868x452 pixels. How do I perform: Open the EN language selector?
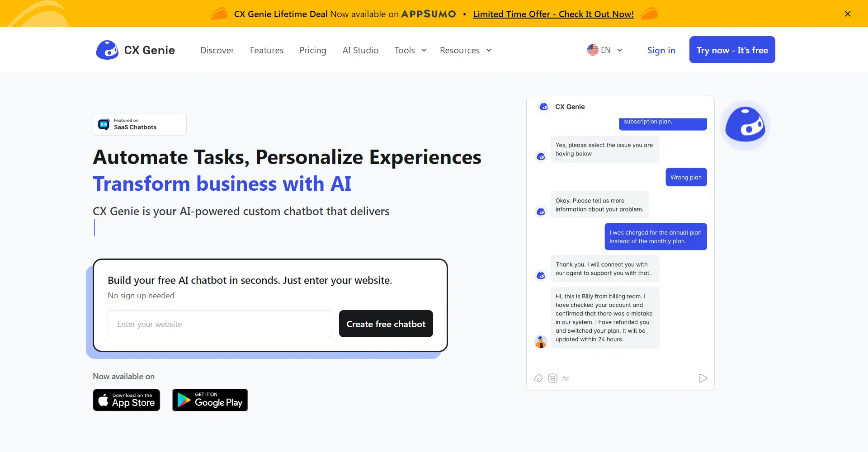605,50
